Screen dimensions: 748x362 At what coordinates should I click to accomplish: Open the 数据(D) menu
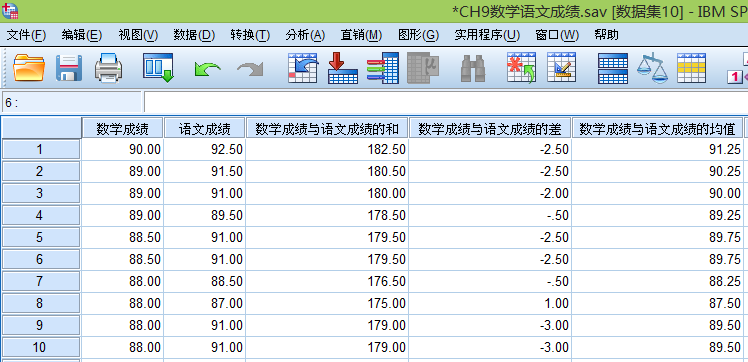(x=194, y=35)
